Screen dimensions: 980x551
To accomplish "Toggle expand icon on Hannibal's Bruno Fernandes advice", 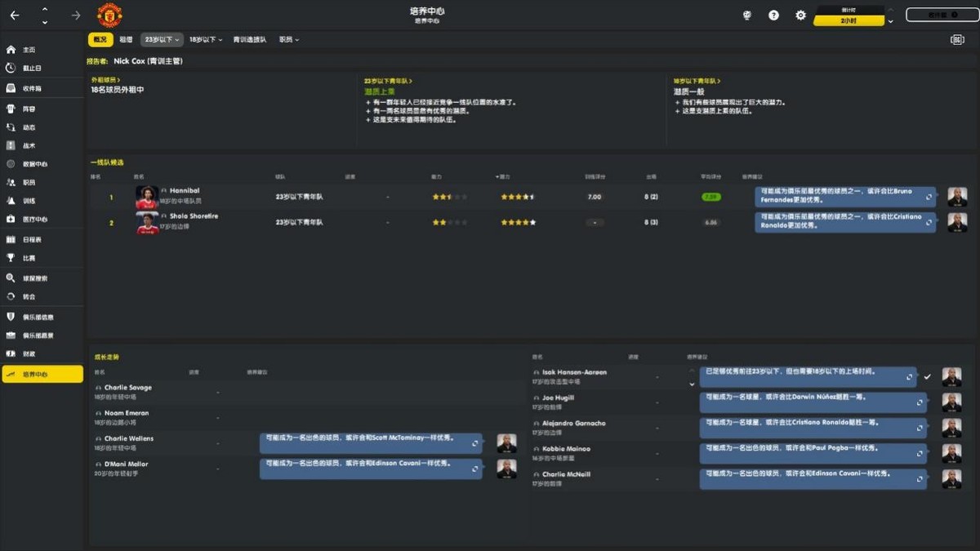I will (928, 197).
